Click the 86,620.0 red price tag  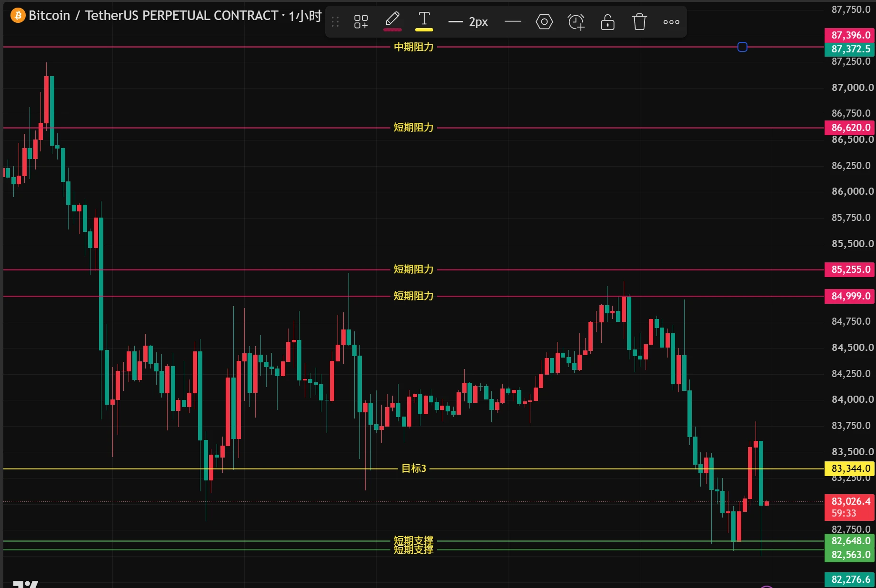[850, 128]
